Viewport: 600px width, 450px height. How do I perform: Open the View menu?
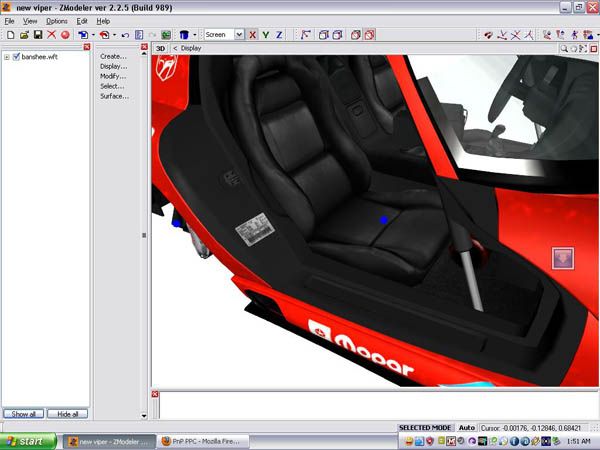(x=30, y=21)
